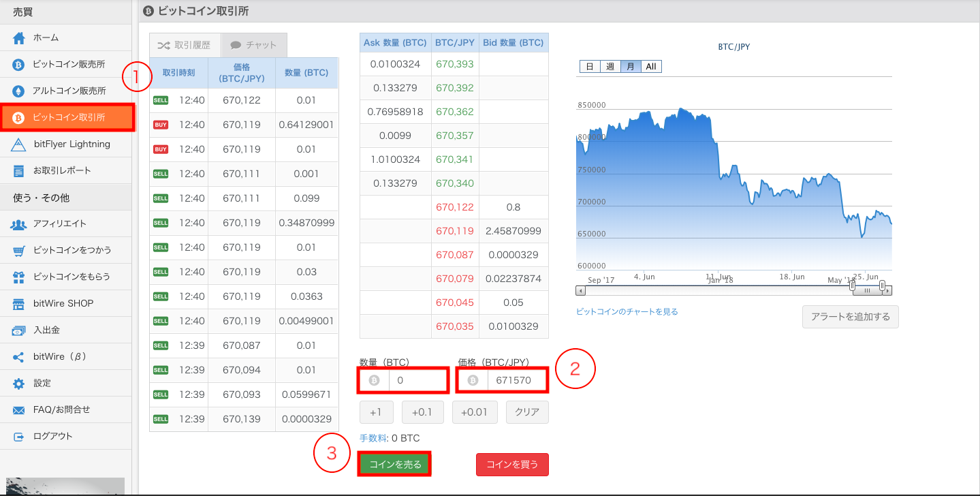Click the ビットコイン販売所 bitcoin icon
Viewport: 980px width, 496px height.
[x=19, y=65]
